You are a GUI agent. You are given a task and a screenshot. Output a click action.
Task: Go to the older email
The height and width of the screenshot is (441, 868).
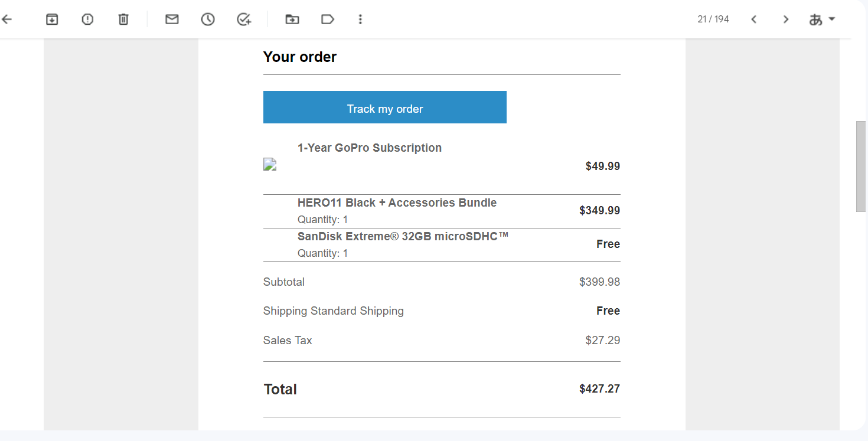click(x=786, y=19)
